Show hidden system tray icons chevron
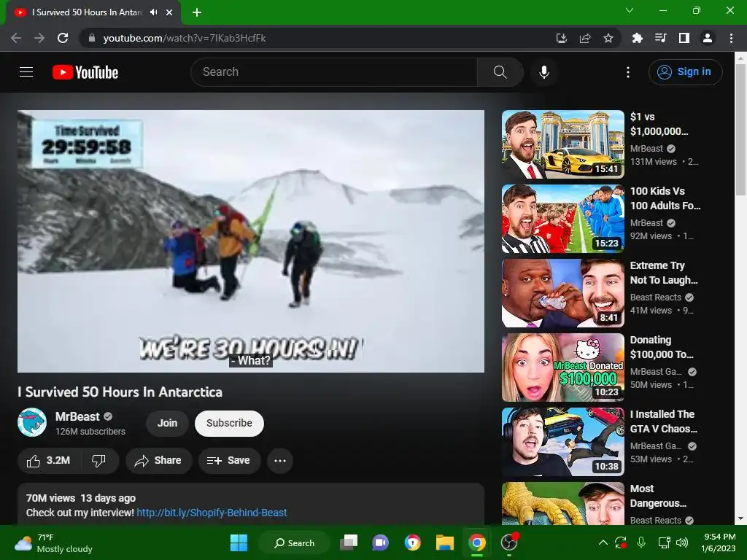Image resolution: width=747 pixels, height=560 pixels. 603,542
